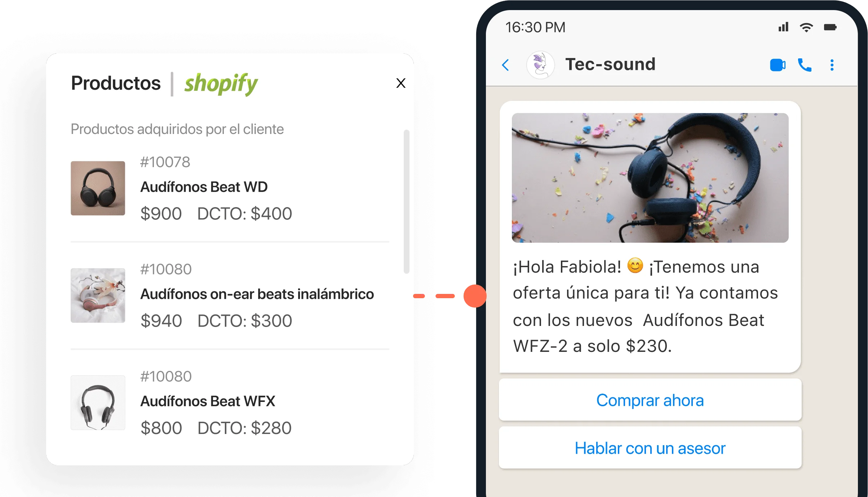Tap the Wi-Fi status icon
Viewport: 868px width, 497px height.
(806, 27)
